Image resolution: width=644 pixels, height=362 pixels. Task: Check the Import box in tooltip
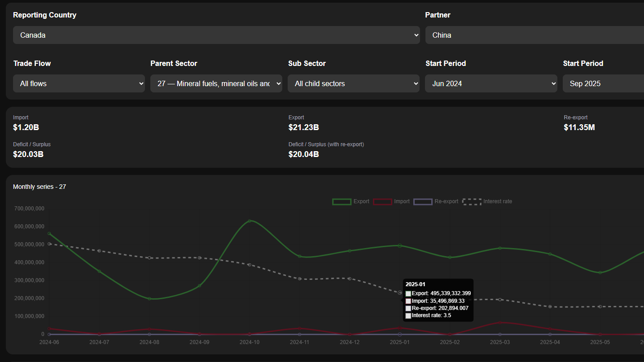click(408, 301)
